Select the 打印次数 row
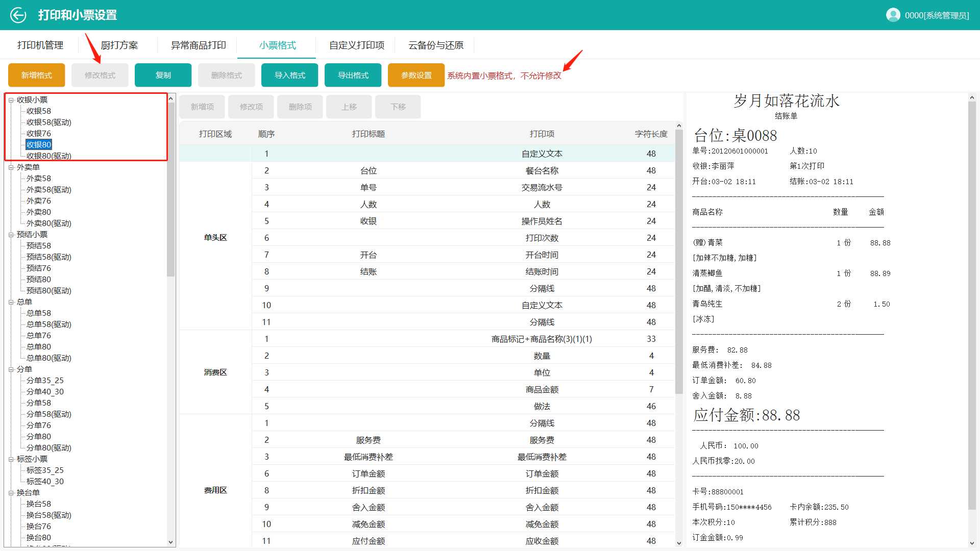The image size is (980, 551). click(x=463, y=238)
